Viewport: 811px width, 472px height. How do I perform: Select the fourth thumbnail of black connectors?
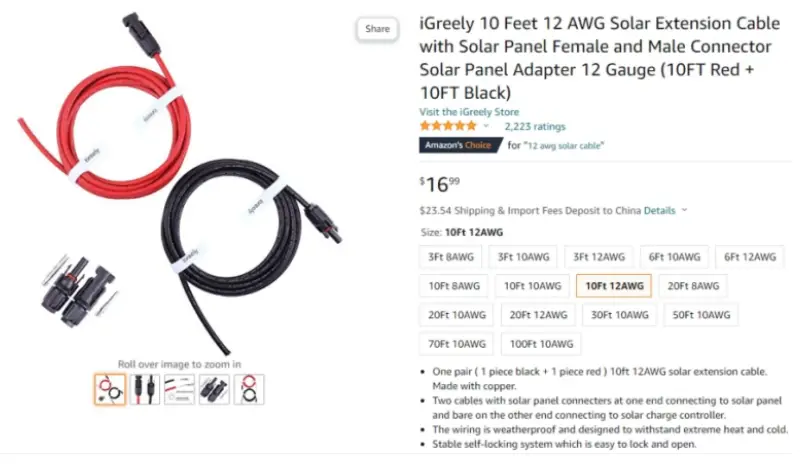click(214, 389)
